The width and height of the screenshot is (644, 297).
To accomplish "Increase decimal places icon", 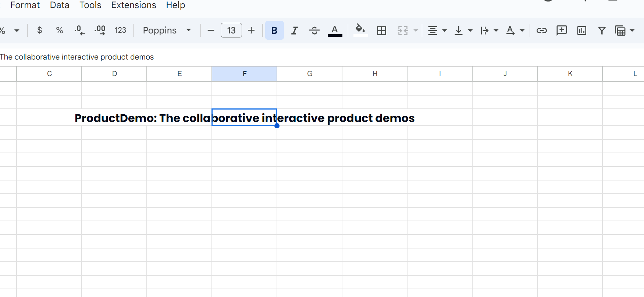I will coord(100,31).
